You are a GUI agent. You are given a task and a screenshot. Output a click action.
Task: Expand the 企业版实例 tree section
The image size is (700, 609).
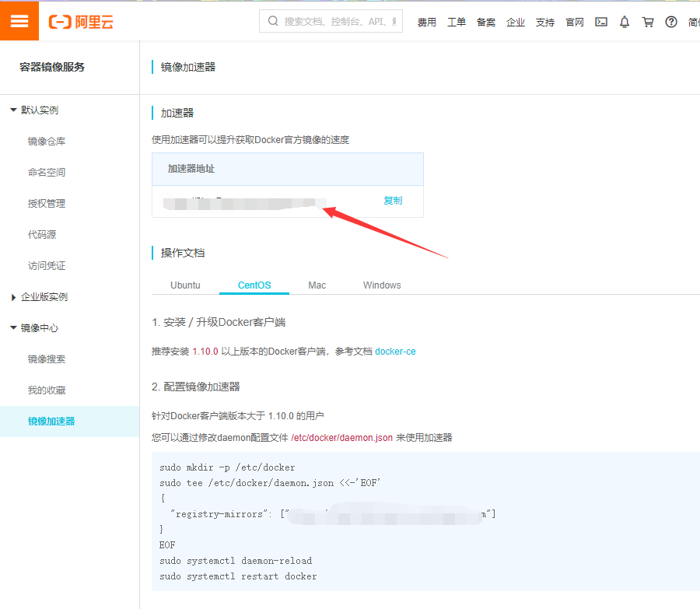click(13, 297)
